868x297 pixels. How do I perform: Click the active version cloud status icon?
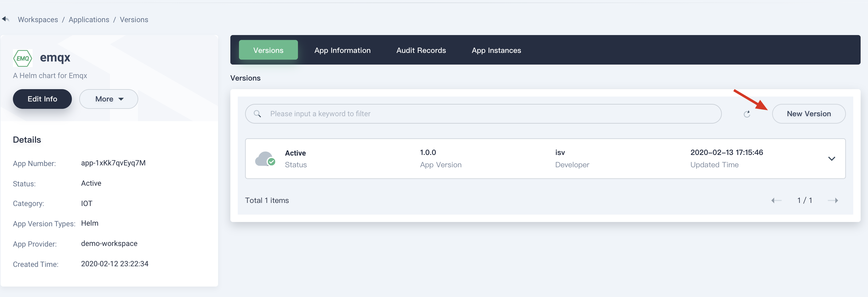(265, 158)
